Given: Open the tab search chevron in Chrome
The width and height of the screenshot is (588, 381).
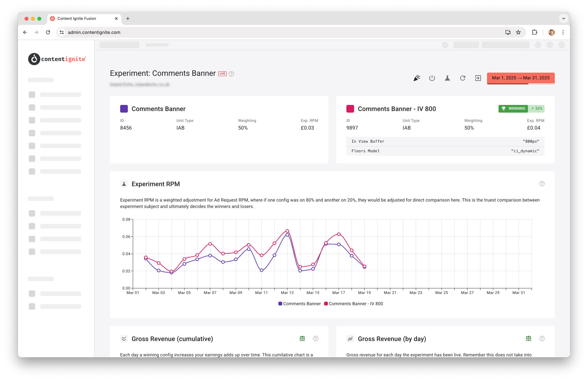Looking at the screenshot, I should coord(564,19).
